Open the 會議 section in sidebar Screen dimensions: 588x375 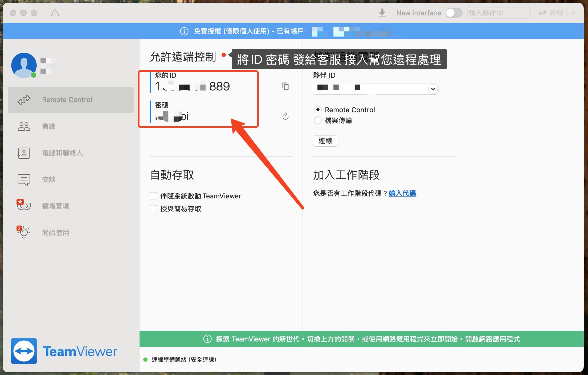coord(71,126)
